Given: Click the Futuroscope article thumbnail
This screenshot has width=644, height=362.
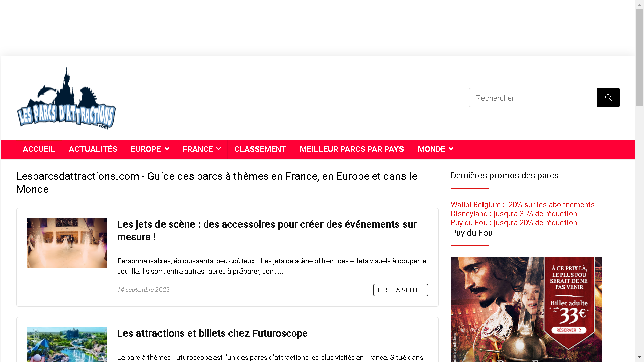Looking at the screenshot, I should tap(67, 344).
